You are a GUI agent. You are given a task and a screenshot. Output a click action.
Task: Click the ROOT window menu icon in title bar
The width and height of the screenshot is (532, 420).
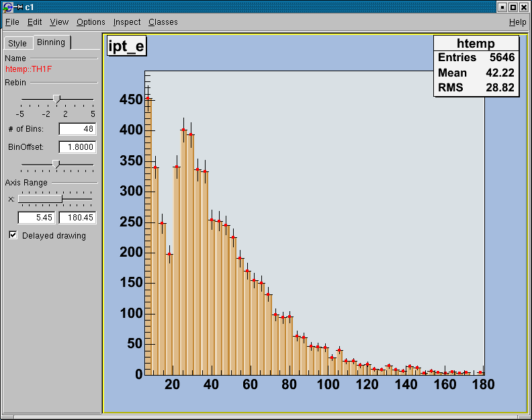(7, 7)
